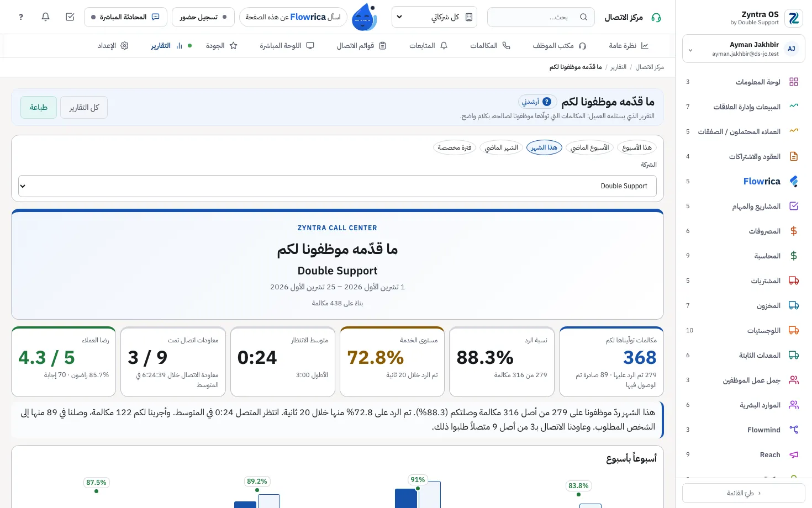This screenshot has width=812, height=508.
Task: Select هذا الشهر period filter
Action: click(x=544, y=147)
